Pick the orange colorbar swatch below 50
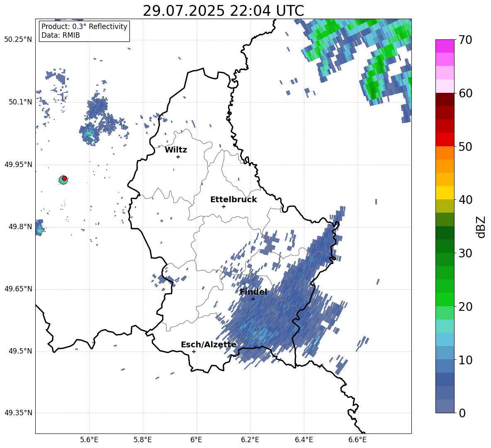Viewport: 491px width, 448px height. click(x=445, y=153)
